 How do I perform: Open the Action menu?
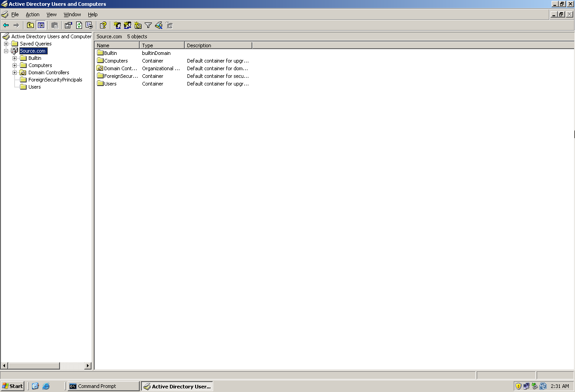pyautogui.click(x=32, y=14)
